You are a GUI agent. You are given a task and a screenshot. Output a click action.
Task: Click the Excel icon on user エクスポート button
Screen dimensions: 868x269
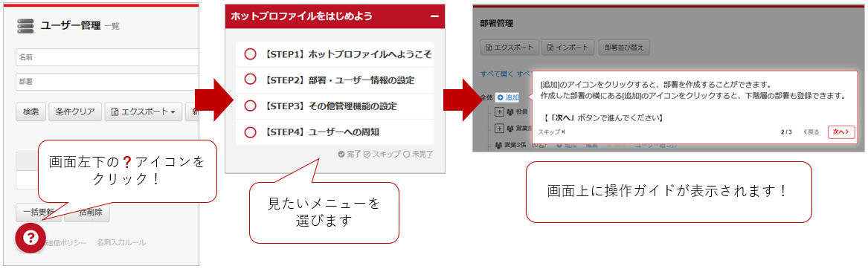pos(116,111)
